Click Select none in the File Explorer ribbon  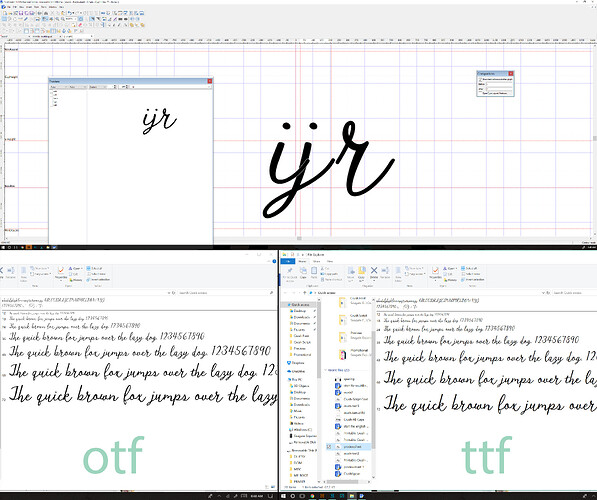pos(471,274)
